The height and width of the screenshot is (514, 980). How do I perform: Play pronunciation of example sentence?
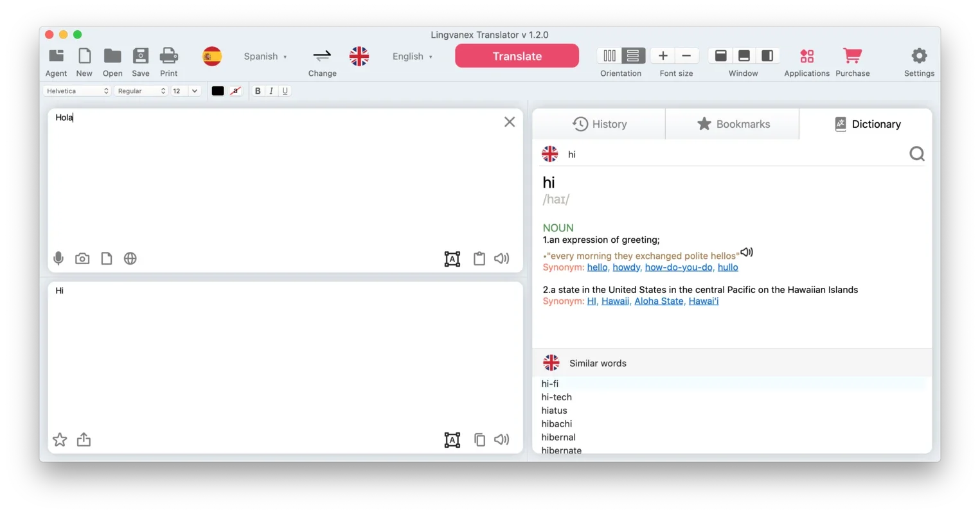pyautogui.click(x=747, y=252)
